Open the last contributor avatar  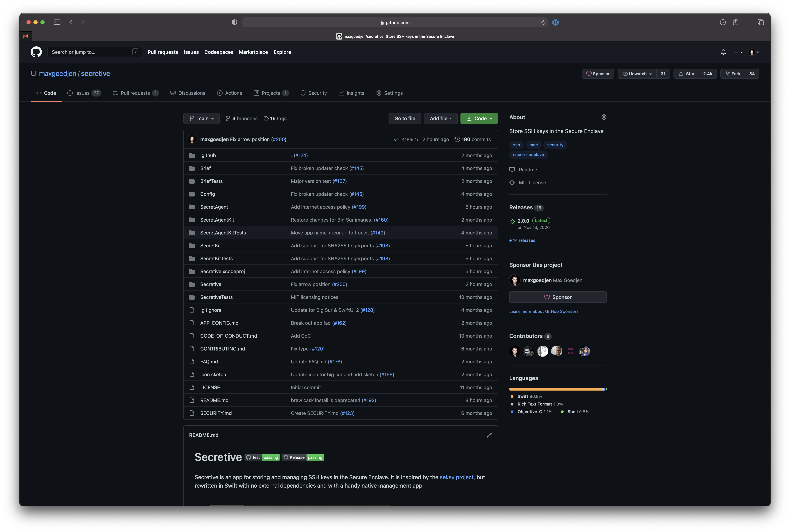coord(584,351)
